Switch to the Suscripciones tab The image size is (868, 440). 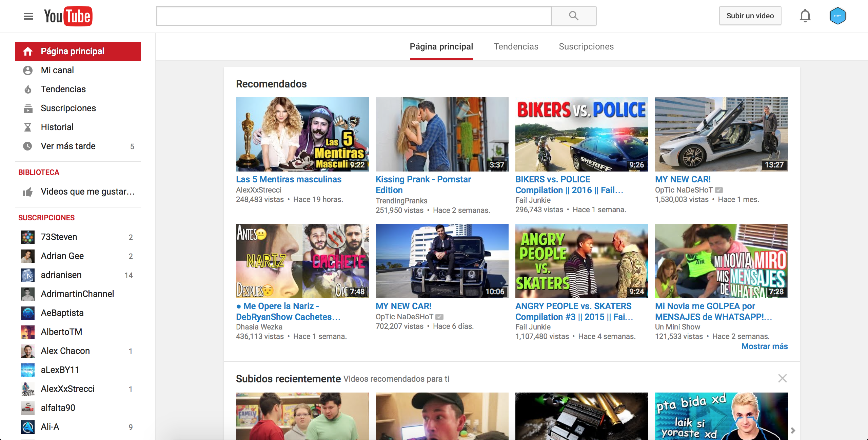click(586, 46)
